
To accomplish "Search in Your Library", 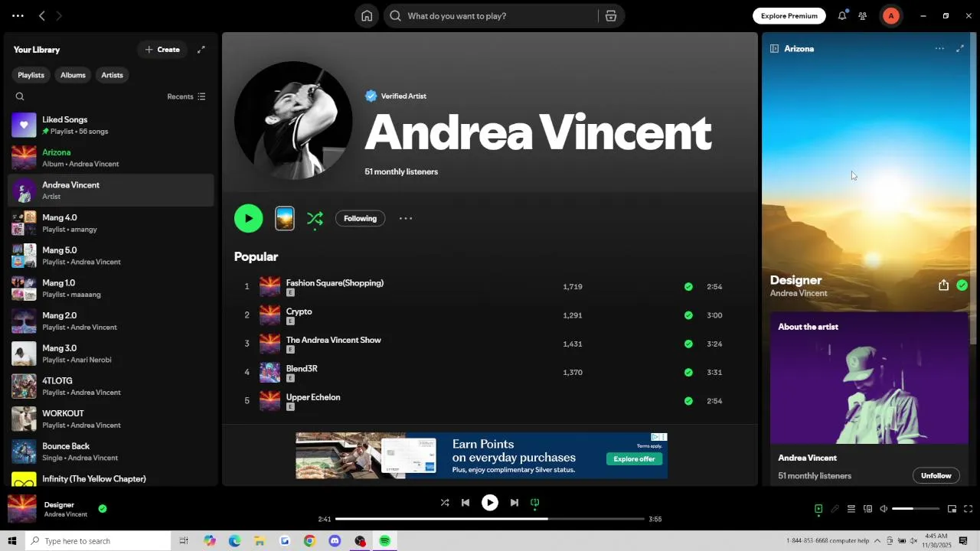I will coord(20,96).
